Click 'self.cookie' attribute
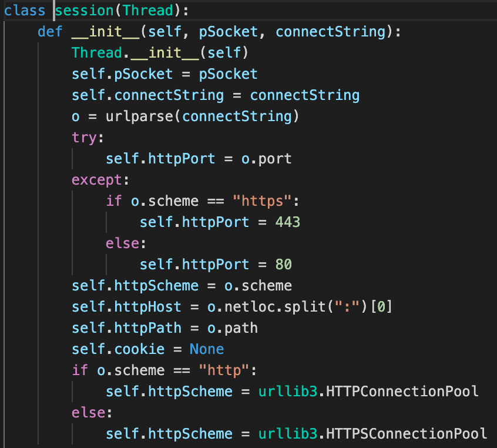This screenshot has height=448, width=497. click(x=118, y=349)
